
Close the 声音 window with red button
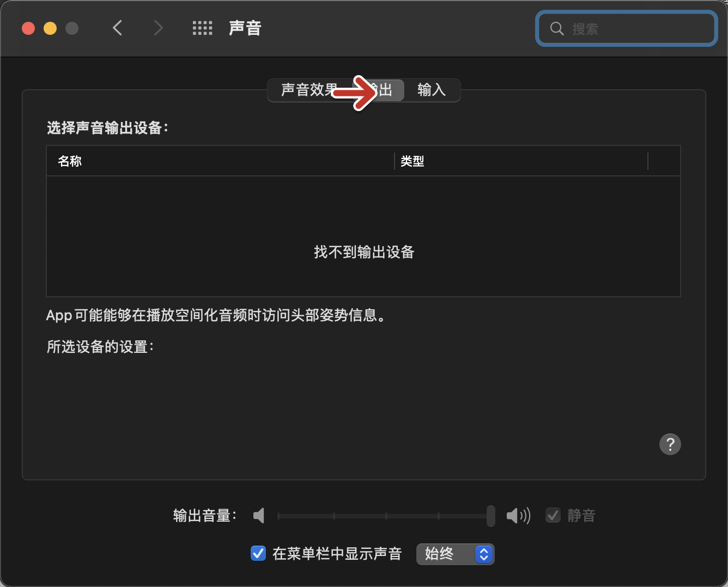pyautogui.click(x=28, y=28)
